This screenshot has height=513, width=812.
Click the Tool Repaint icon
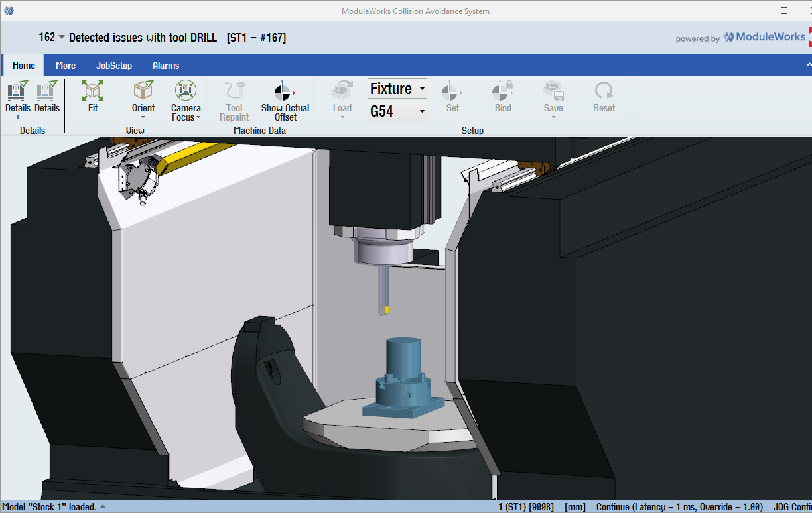tap(234, 91)
